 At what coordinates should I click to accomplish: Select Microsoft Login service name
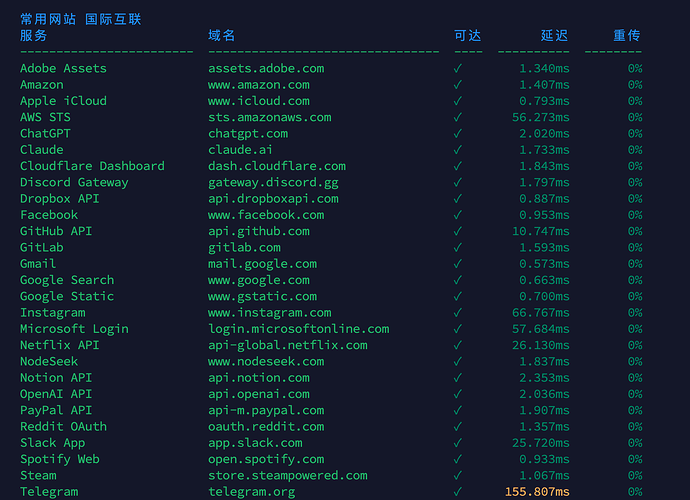[x=74, y=329]
